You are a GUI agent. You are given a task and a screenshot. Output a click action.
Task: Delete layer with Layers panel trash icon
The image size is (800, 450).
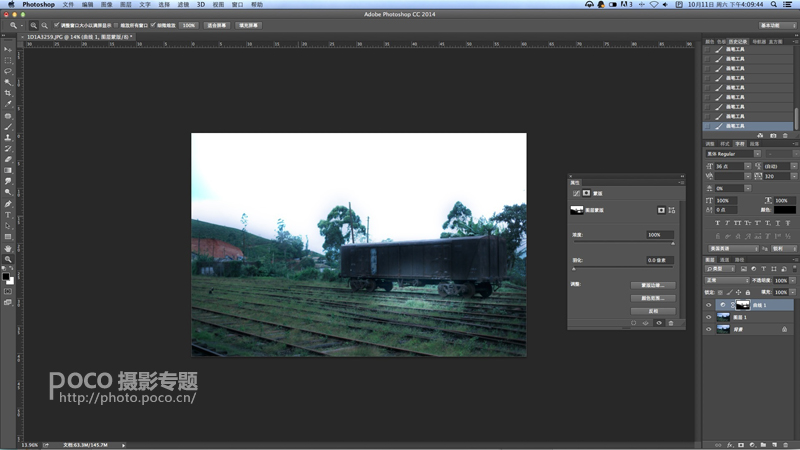pyautogui.click(x=786, y=445)
